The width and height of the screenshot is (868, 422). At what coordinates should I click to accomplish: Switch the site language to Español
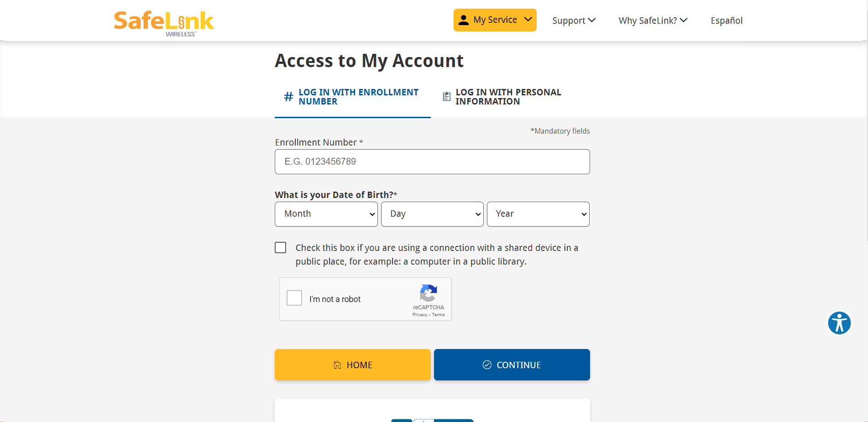click(727, 21)
